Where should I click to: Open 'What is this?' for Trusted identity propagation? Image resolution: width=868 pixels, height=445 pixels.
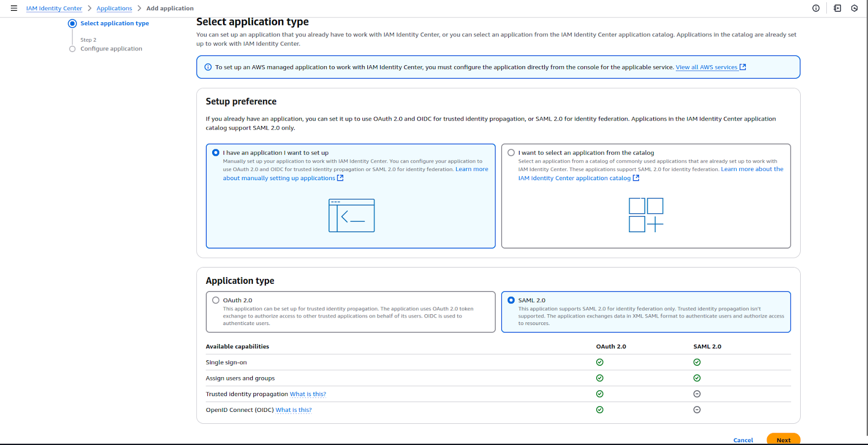(x=308, y=395)
